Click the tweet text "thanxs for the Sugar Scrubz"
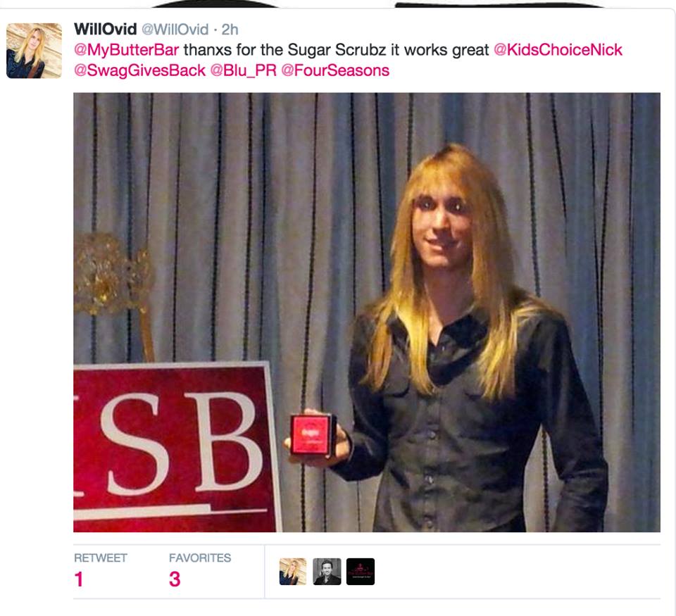This screenshot has height=616, width=676. point(285,50)
